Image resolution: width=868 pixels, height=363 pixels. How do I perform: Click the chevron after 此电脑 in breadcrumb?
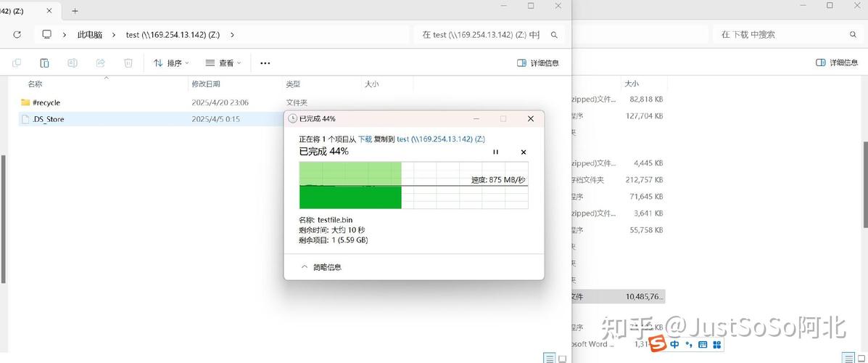pos(113,34)
